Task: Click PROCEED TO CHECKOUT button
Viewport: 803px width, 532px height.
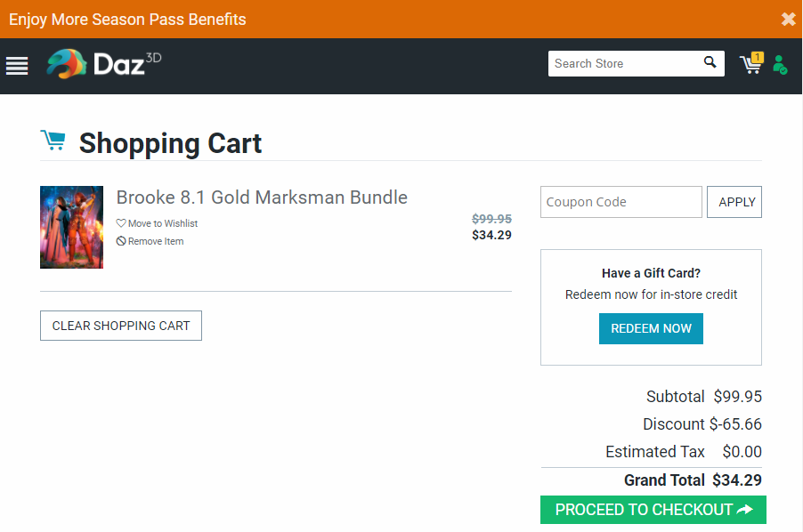Action: (x=653, y=510)
